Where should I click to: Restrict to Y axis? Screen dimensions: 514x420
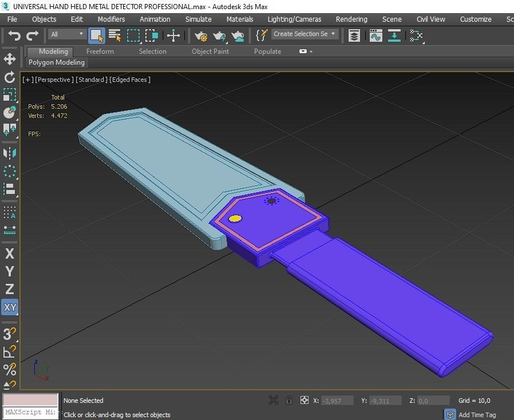10,271
